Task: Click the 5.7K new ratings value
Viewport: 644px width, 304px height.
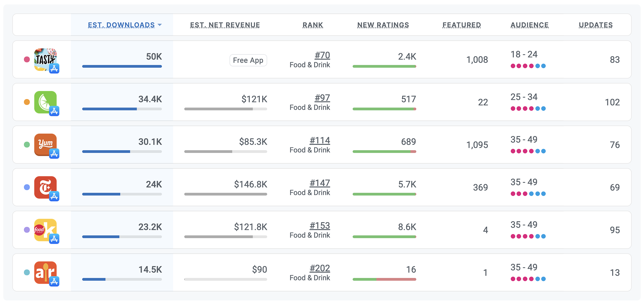Action: point(407,184)
